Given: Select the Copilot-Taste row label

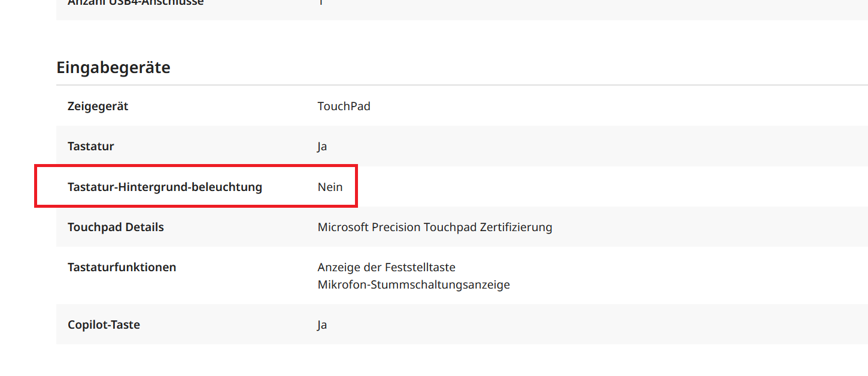Looking at the screenshot, I should pyautogui.click(x=104, y=325).
